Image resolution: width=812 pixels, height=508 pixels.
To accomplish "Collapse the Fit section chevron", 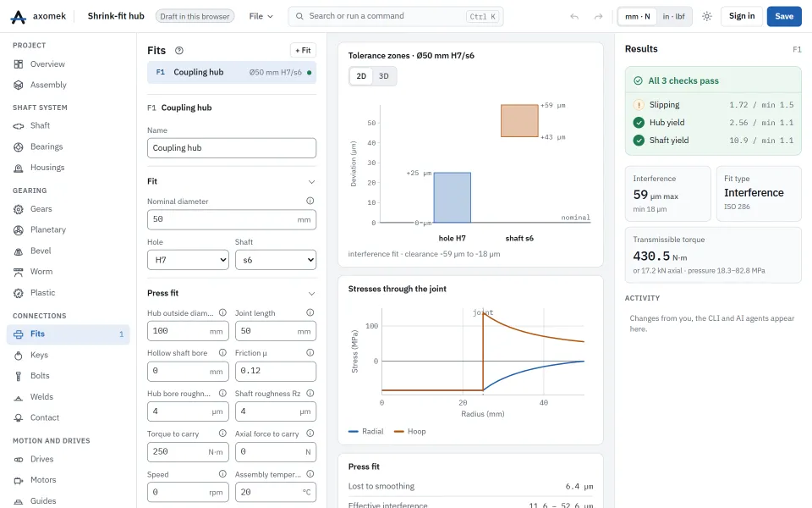I will point(312,181).
